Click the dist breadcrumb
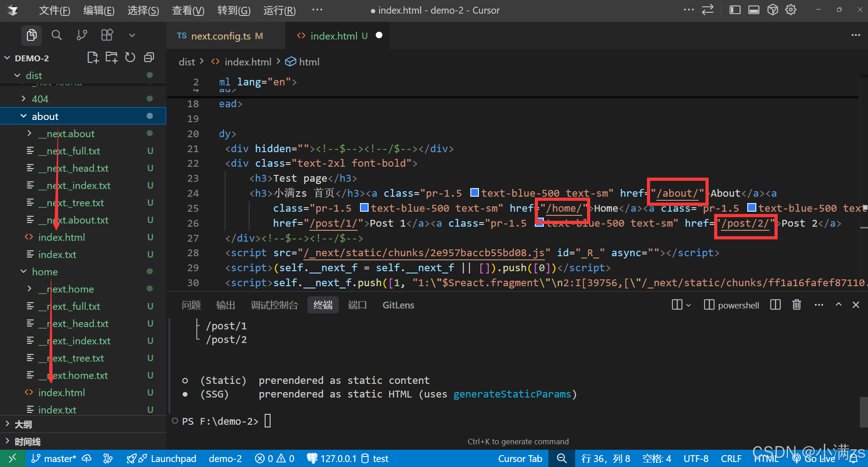This screenshot has width=868, height=467. 187,62
